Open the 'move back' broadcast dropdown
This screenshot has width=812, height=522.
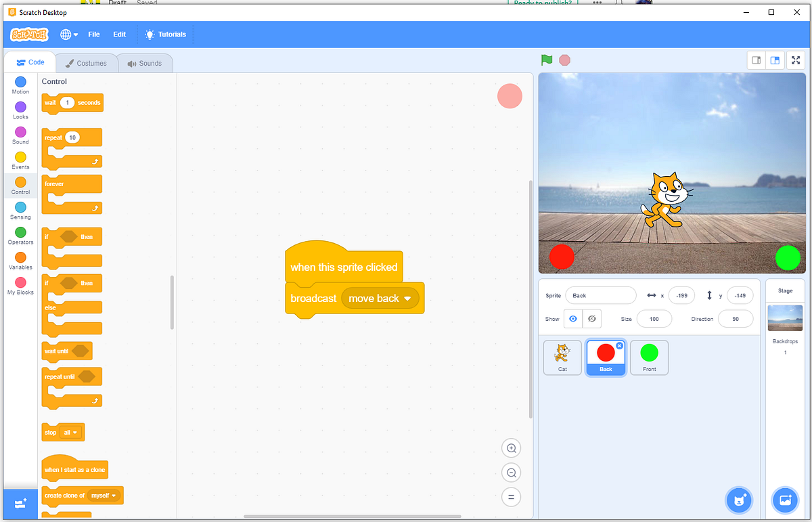(380, 297)
